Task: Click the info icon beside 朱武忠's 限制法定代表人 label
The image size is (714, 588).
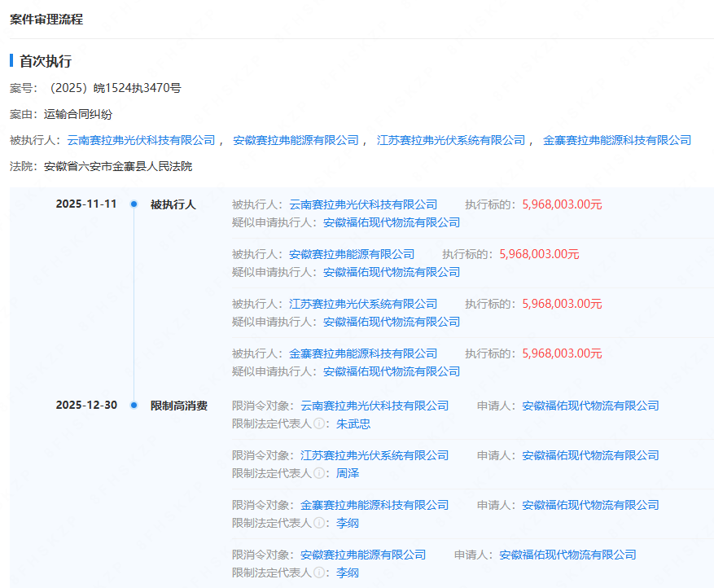Action: [318, 423]
